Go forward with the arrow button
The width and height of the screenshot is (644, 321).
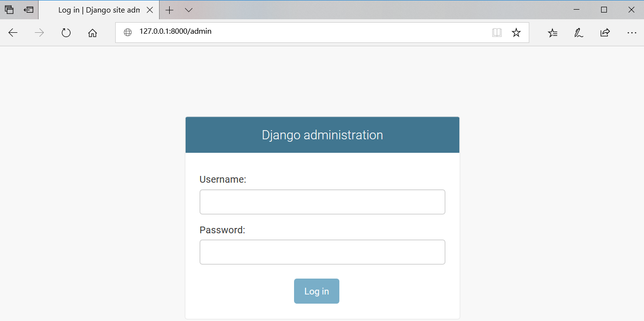(40, 32)
